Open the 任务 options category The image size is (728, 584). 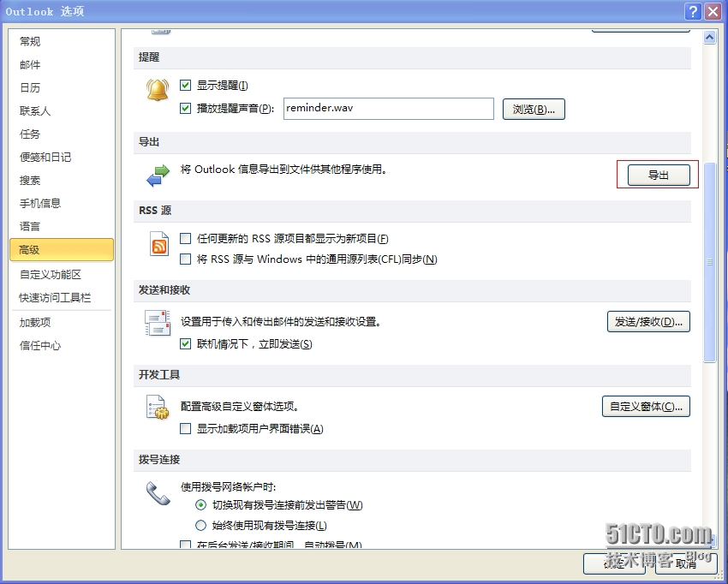(62, 134)
